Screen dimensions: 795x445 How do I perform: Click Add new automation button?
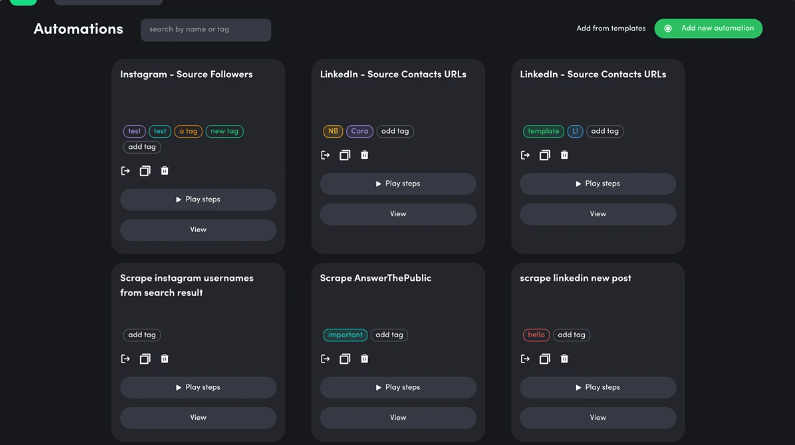[x=708, y=28]
